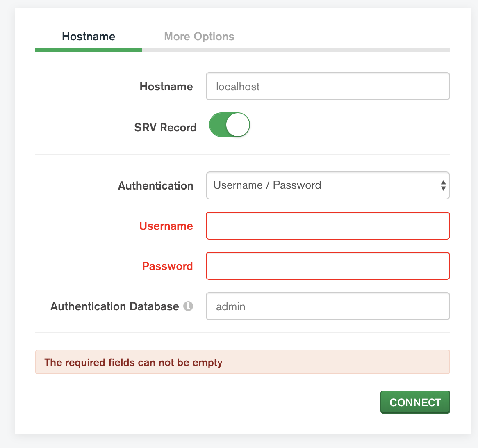The height and width of the screenshot is (448, 478).
Task: Focus the Hostname field showing localhost
Action: (x=327, y=87)
